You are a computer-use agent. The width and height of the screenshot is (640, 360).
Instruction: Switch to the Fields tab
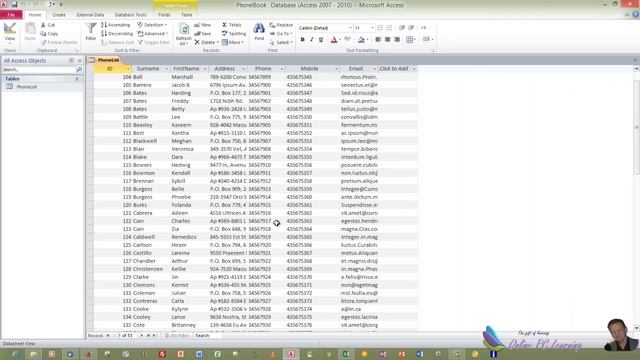164,15
